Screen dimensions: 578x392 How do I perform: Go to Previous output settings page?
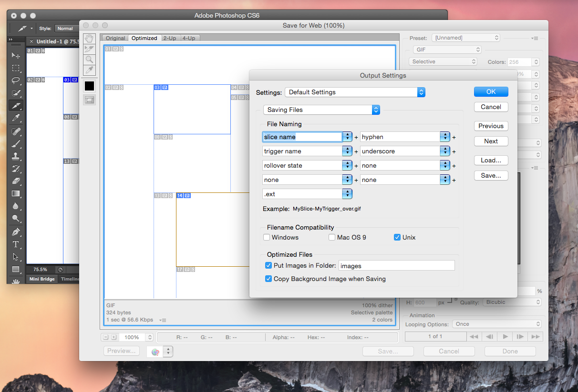coord(491,126)
